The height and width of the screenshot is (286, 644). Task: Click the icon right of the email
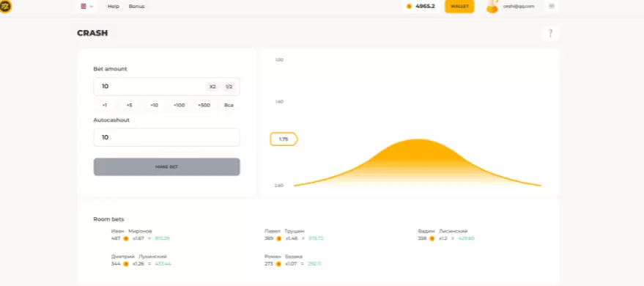click(x=551, y=6)
